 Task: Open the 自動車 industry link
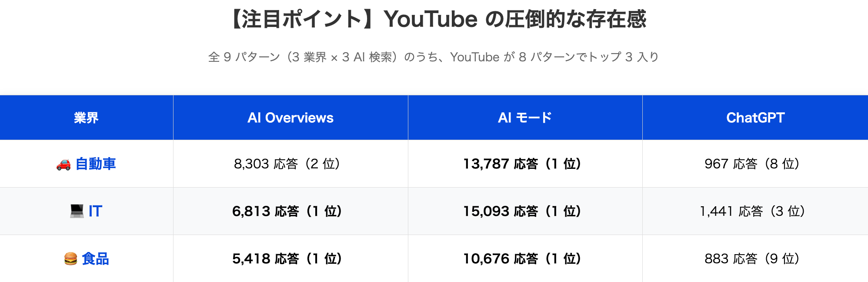[x=96, y=164]
